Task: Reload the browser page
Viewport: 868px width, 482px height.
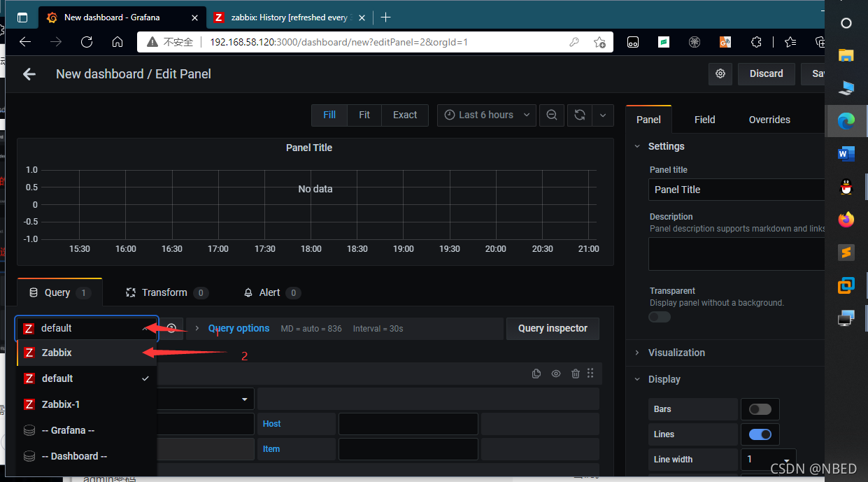Action: pyautogui.click(x=87, y=42)
